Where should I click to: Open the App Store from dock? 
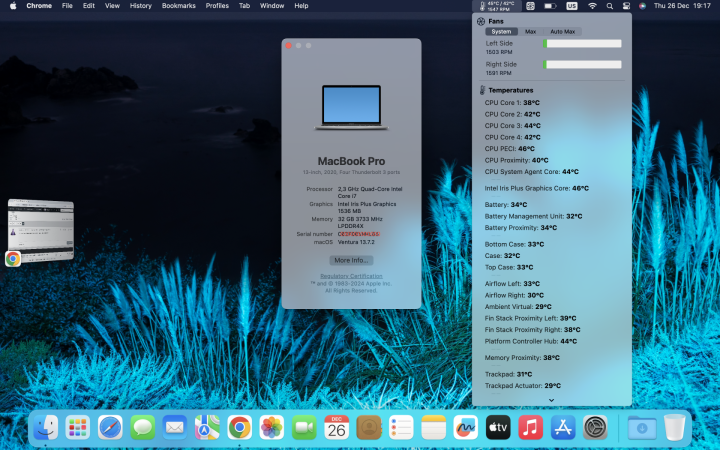563,427
